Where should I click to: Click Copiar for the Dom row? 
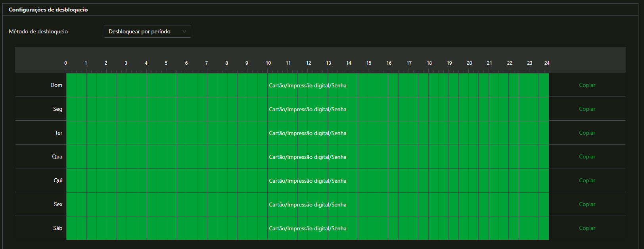[x=587, y=85]
